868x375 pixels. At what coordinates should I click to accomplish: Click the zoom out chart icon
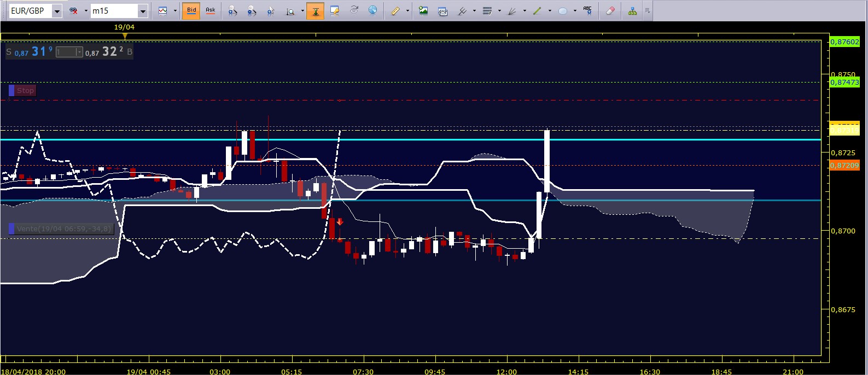tap(252, 11)
